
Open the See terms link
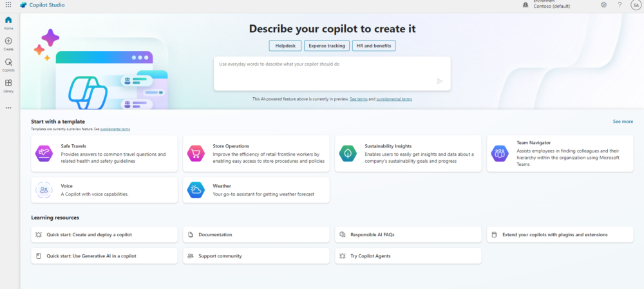tap(359, 99)
